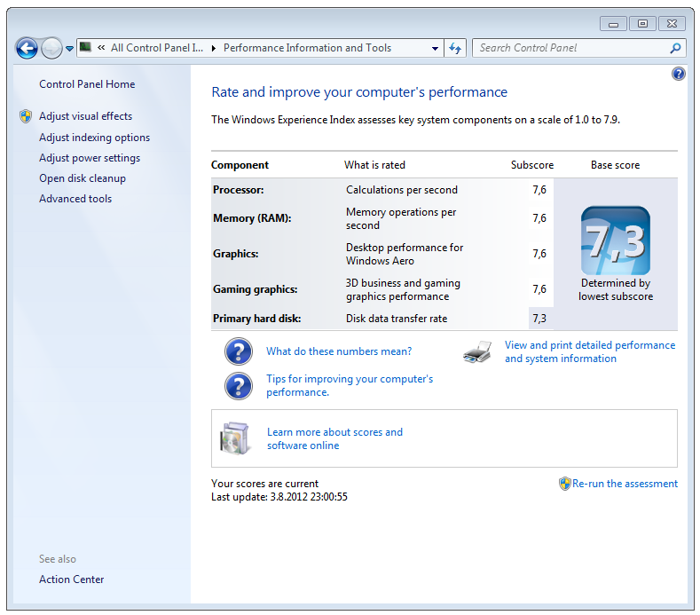This screenshot has height=615, width=700.
Task: Click into the Search Control Panel field
Action: click(x=568, y=49)
